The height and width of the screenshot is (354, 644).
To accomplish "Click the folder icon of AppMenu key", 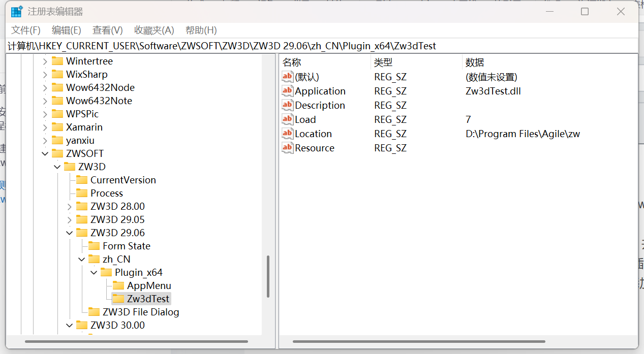I will pyautogui.click(x=118, y=285).
